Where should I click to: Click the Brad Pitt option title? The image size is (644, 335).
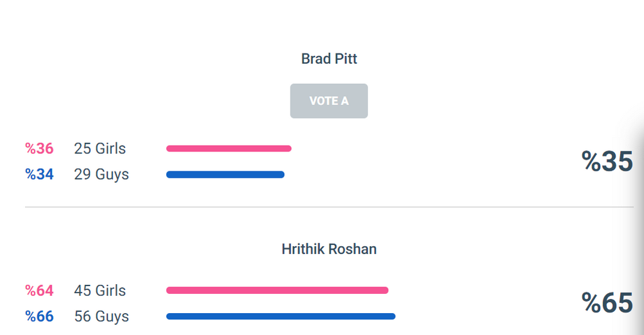tap(328, 59)
